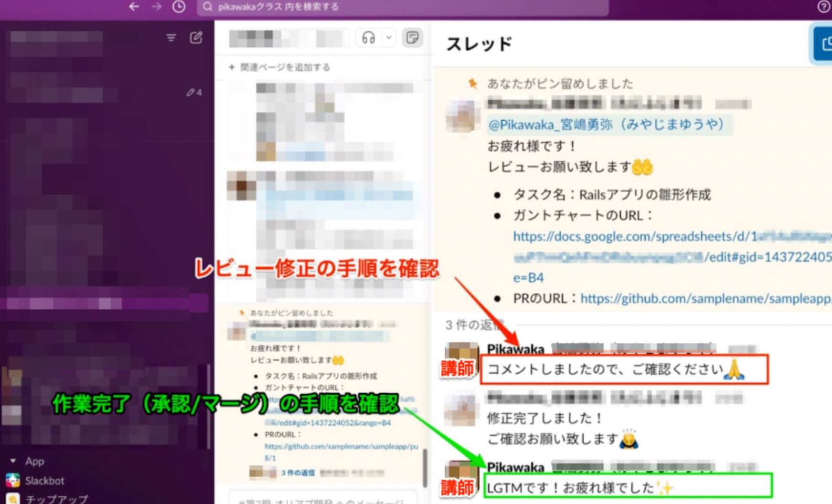Open the drafts item with pencil 4

point(194,92)
